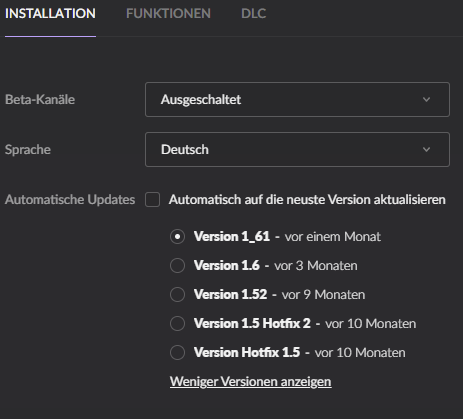463x419 pixels.
Task: Choose the Version 1.6 radio button
Action: [x=177, y=266]
